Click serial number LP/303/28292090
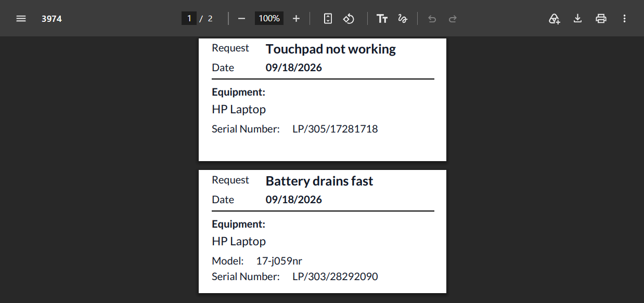 335,276
